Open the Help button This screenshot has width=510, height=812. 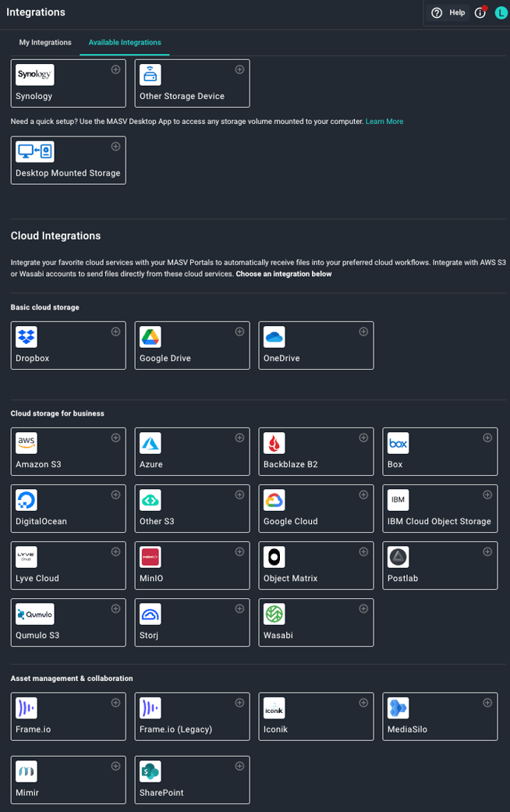(448, 12)
